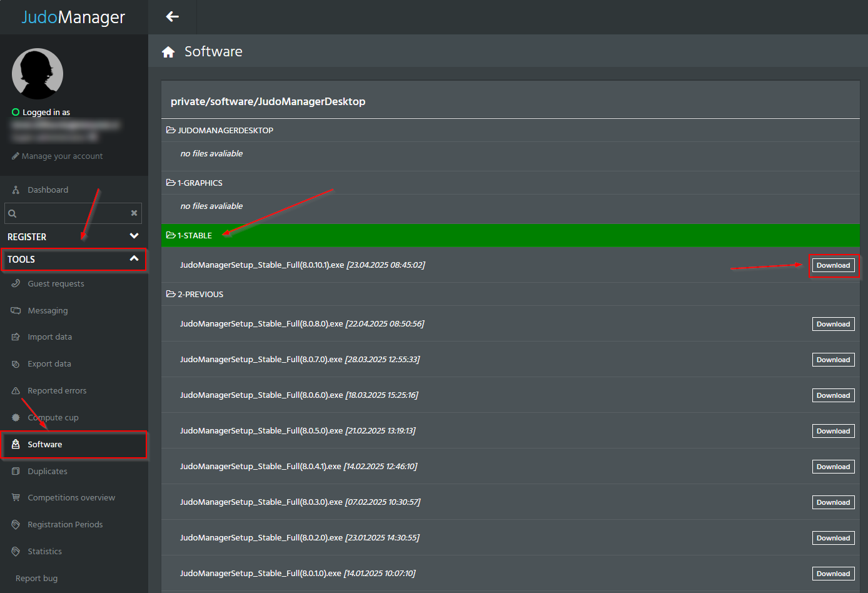This screenshot has width=868, height=593.
Task: Open the Statistics page
Action: click(44, 552)
